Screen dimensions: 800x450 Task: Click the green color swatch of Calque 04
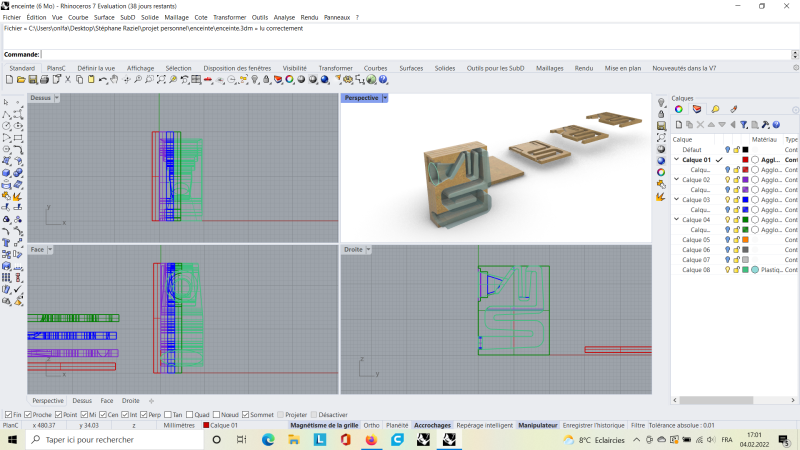point(746,220)
